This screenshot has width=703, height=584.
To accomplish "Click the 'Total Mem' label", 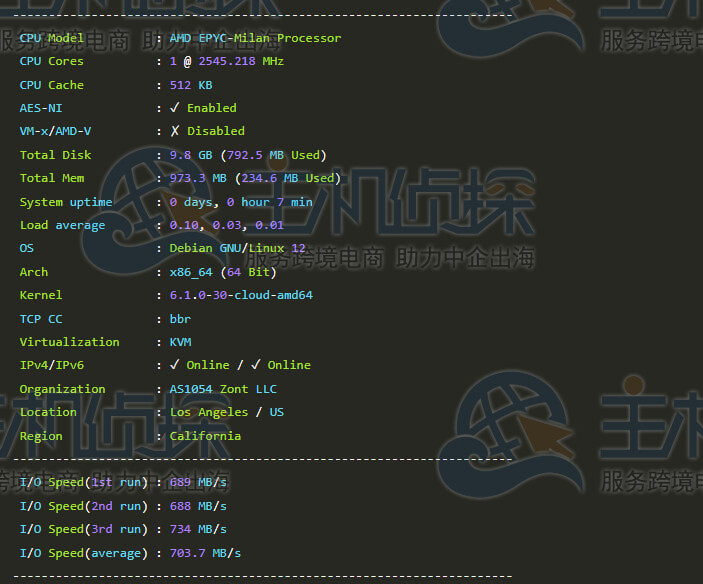I will tap(52, 178).
